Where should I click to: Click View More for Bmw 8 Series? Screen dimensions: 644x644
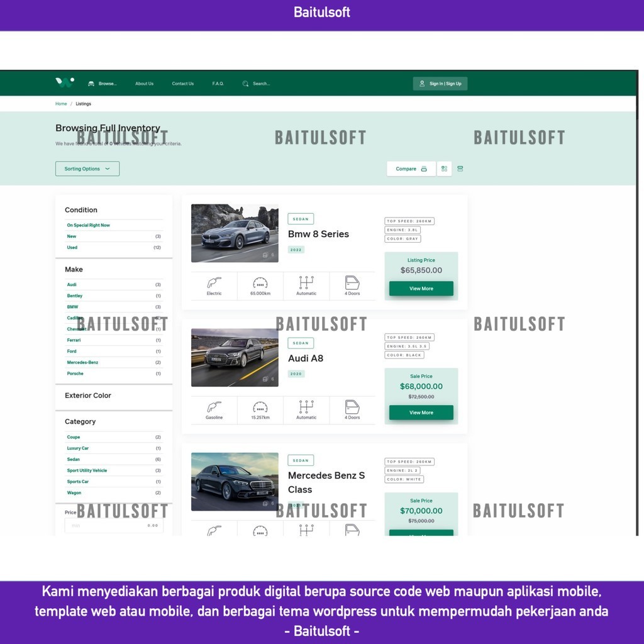click(x=421, y=288)
